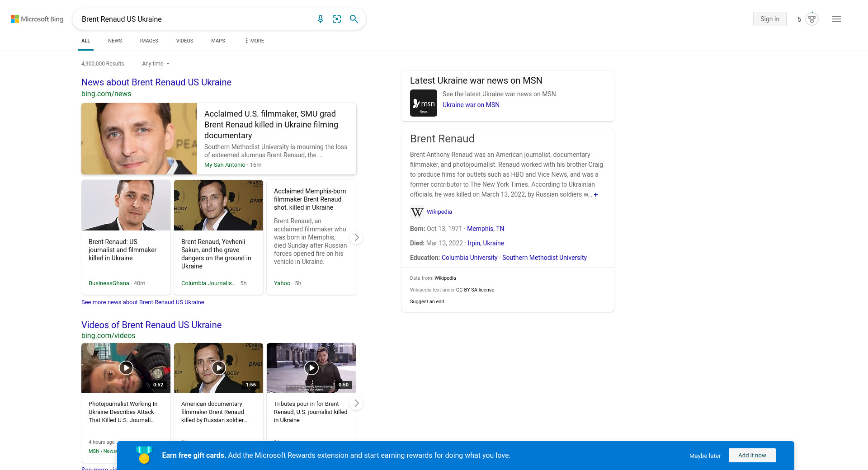
Task: Expand the MORE search categories menu
Action: point(255,41)
